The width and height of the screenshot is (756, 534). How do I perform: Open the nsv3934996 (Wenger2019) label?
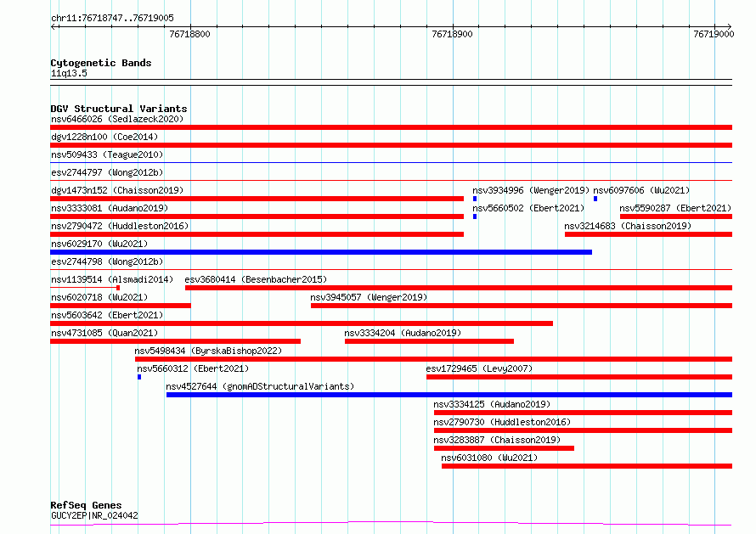click(x=531, y=190)
